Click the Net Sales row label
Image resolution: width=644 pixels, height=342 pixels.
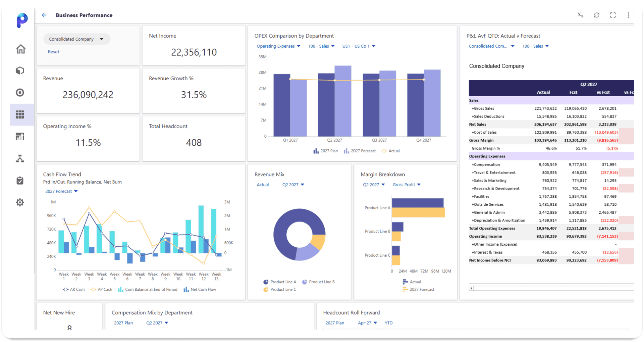tap(478, 124)
